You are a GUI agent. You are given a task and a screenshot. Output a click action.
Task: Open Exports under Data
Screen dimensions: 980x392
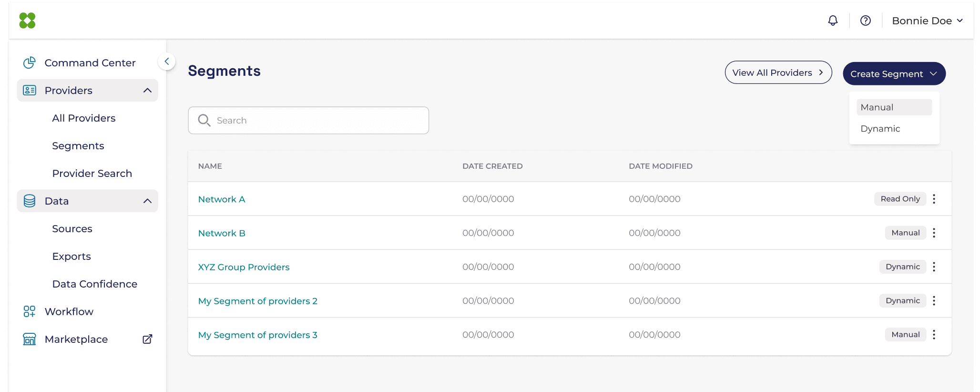[x=71, y=256]
